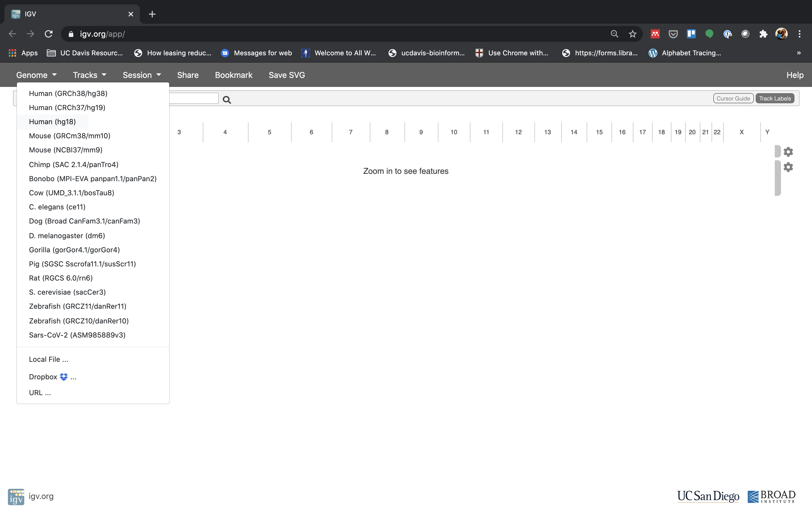812x508 pixels.
Task: Click the 1Password extension icon
Action: pos(727,34)
